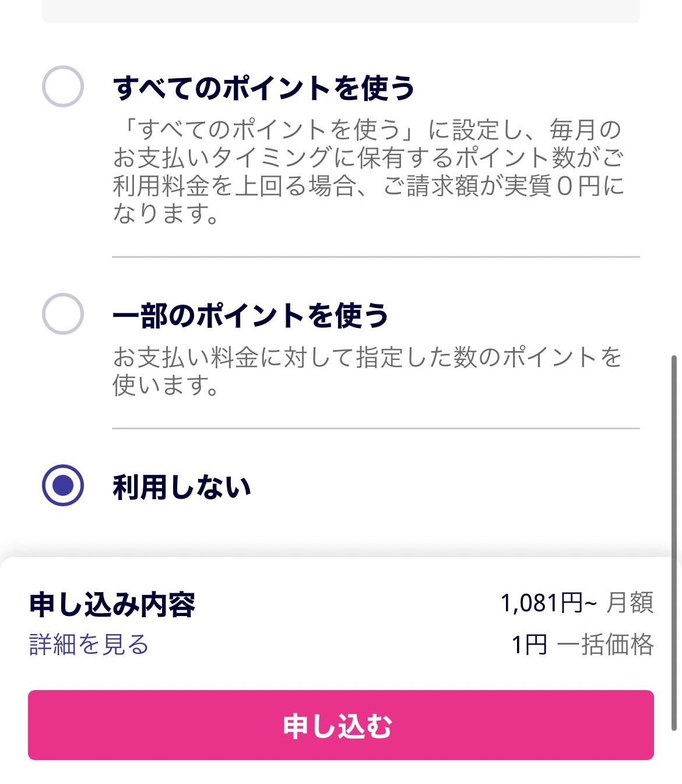
Task: Click the 1,081円~ monthly price
Action: click(x=548, y=603)
